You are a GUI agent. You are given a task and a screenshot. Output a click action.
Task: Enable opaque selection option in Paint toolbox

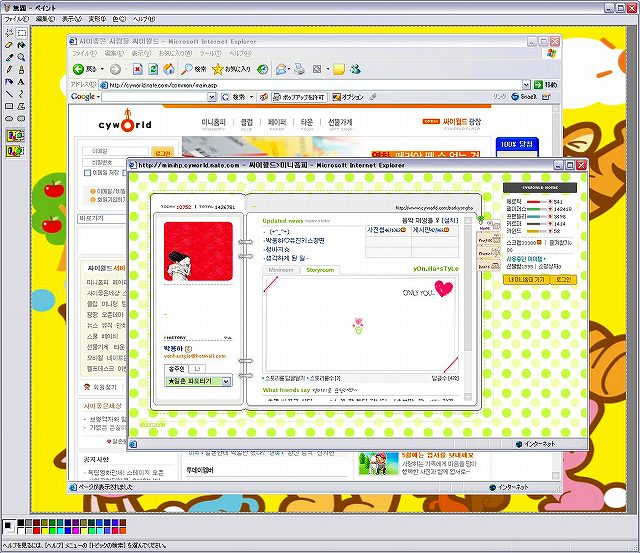[x=15, y=136]
